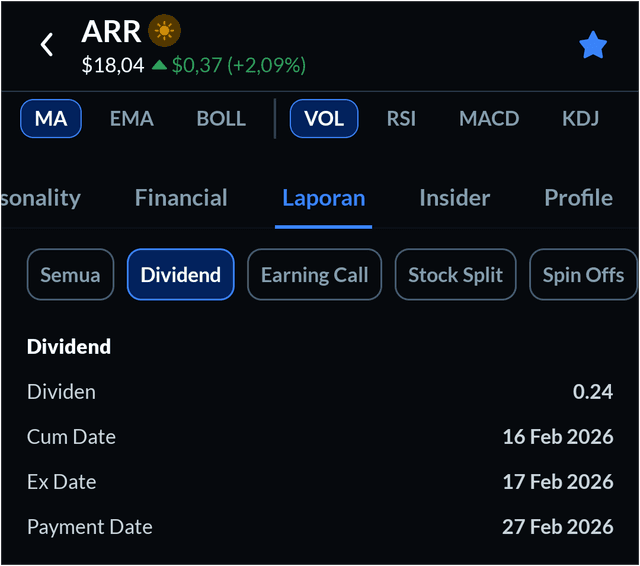Screen dimensions: 640x566
Task: Filter reports by Semua
Action: 70,275
